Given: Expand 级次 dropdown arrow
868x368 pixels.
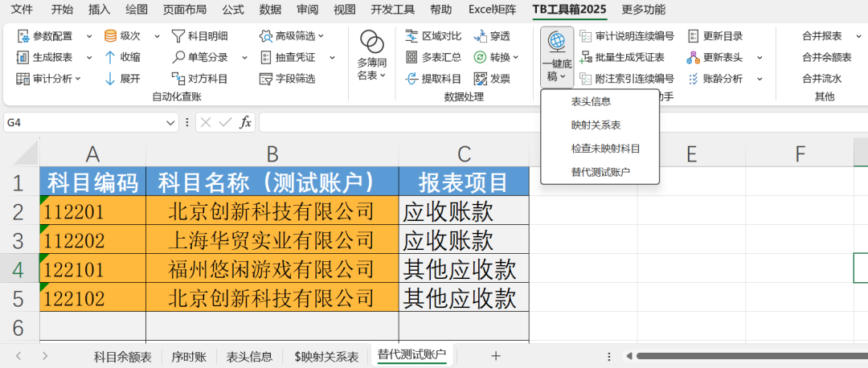Looking at the screenshot, I should [157, 36].
